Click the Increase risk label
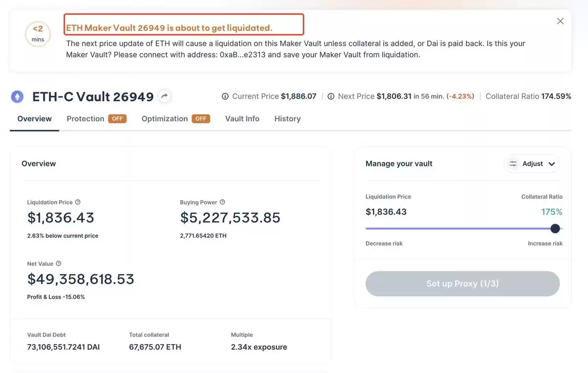 click(x=545, y=244)
